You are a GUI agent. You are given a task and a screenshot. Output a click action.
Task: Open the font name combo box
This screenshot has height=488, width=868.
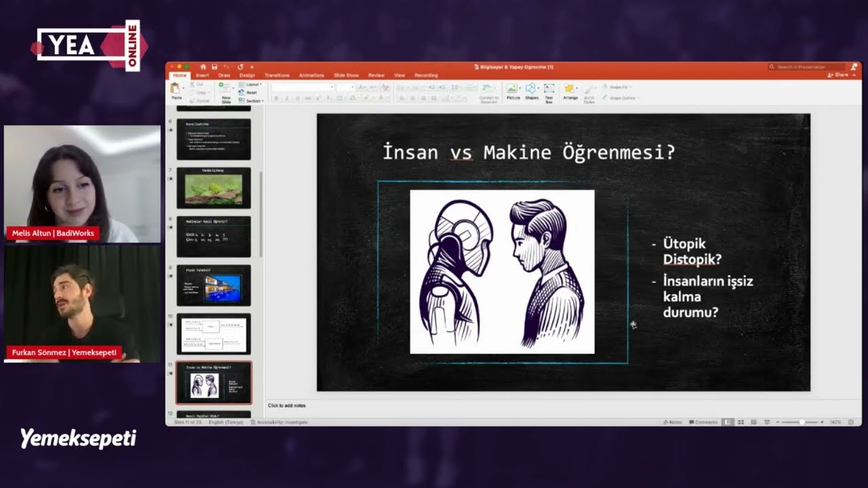tap(303, 87)
